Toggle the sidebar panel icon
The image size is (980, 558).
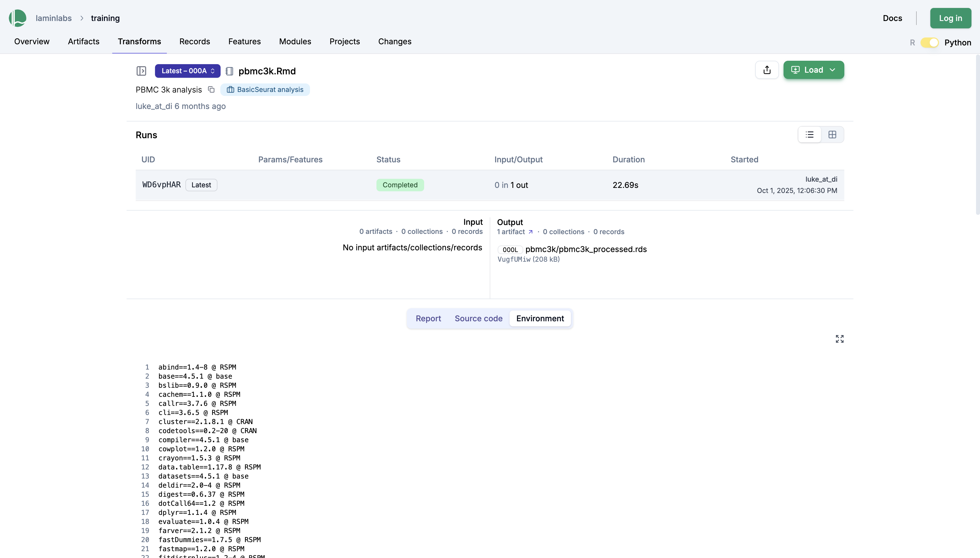(x=141, y=71)
